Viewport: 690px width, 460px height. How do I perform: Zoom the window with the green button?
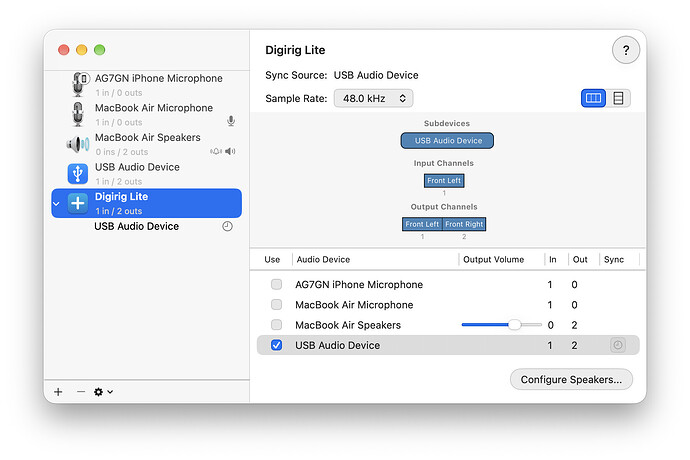point(100,50)
